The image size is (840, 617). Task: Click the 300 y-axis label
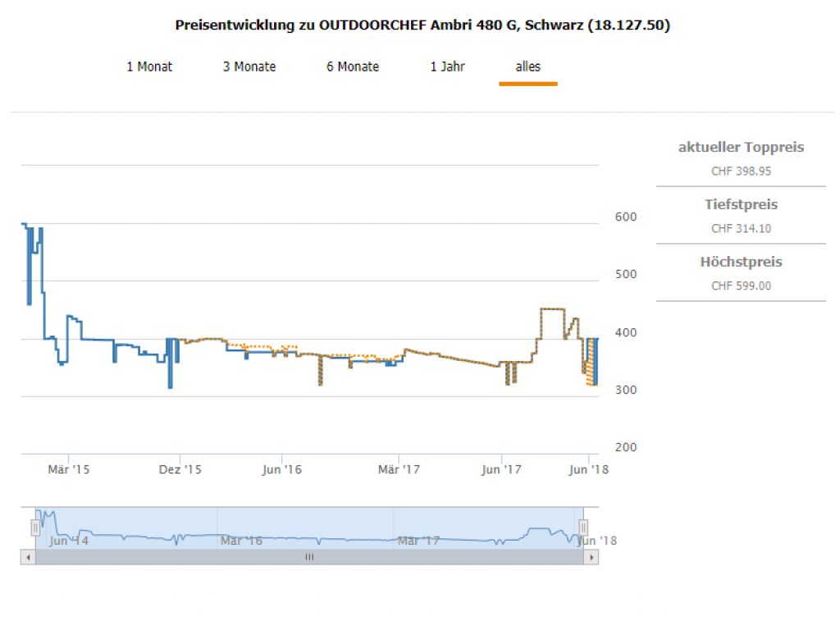[x=626, y=390]
